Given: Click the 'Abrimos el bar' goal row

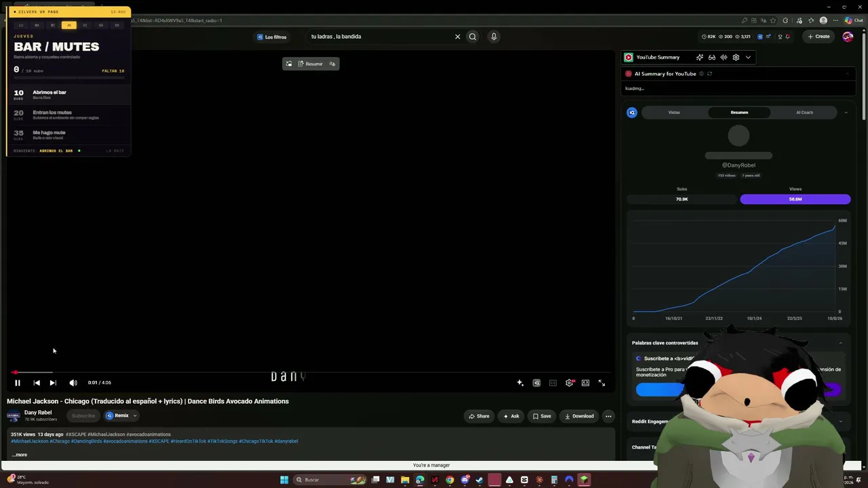Looking at the screenshot, I should pos(68,94).
